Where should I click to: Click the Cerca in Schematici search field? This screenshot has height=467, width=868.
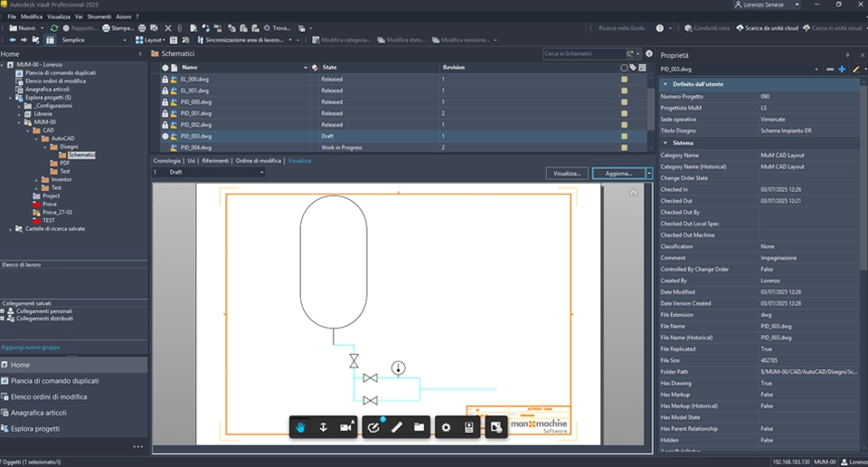(584, 53)
